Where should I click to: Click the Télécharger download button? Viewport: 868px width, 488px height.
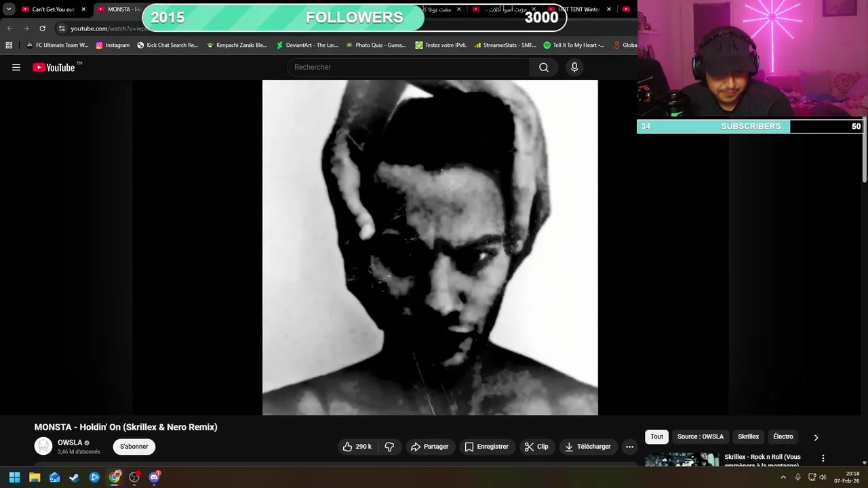(588, 447)
